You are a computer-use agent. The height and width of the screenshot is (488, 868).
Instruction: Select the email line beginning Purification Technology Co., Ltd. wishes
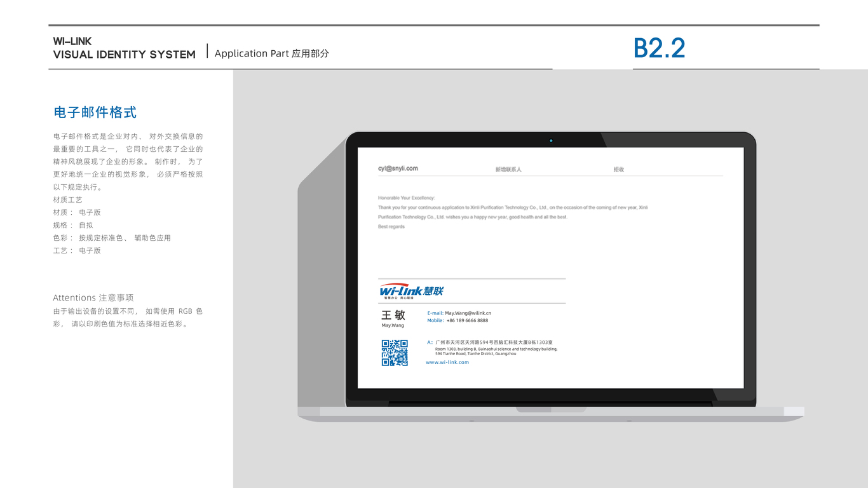tap(473, 217)
